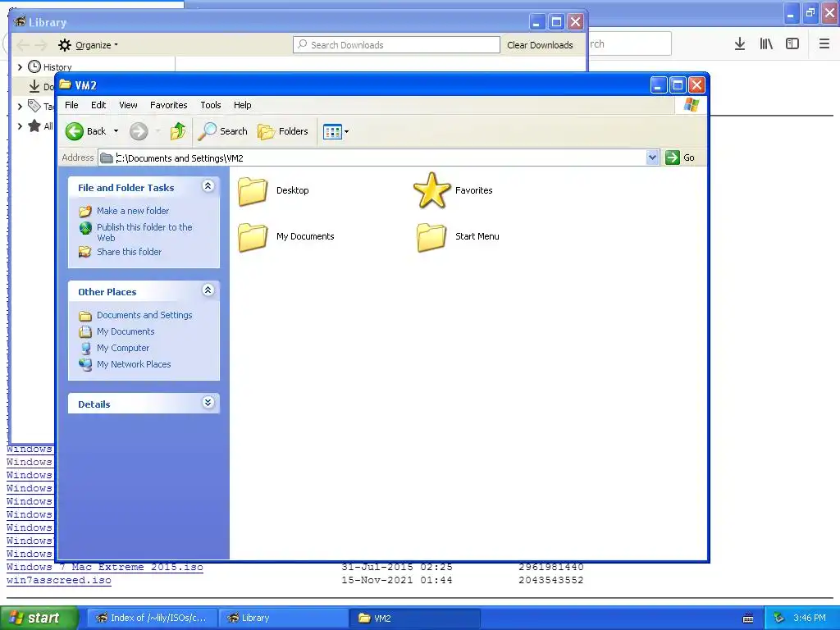Screen dimensions: 840x630
Task: Open the Tools menu
Action: pos(211,105)
